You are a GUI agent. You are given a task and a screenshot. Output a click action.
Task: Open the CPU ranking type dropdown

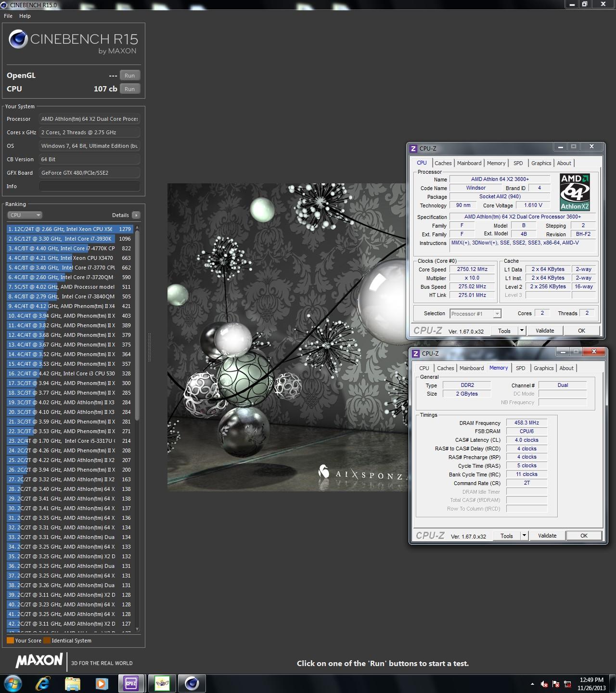coord(25,215)
